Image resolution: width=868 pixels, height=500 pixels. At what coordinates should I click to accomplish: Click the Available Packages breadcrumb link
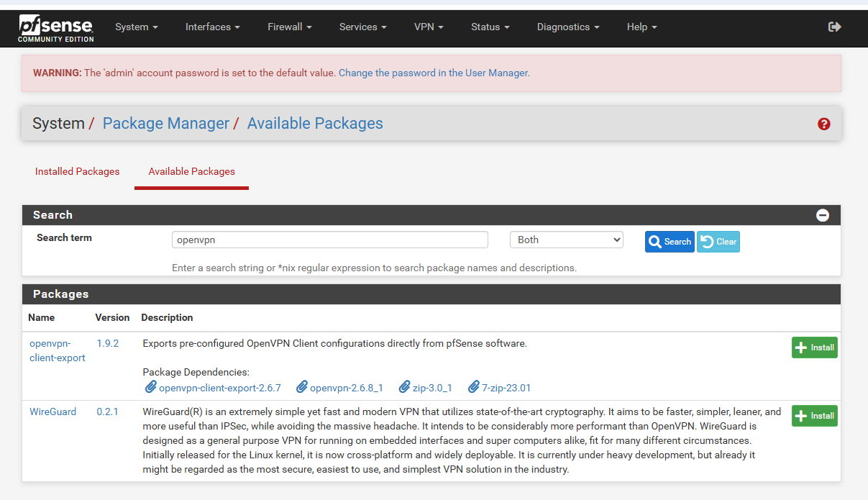coord(315,124)
